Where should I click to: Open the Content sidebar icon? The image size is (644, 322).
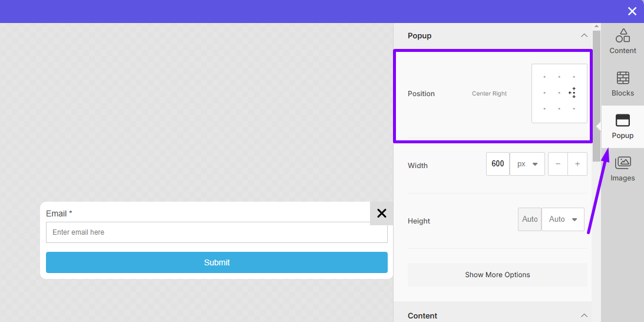pyautogui.click(x=622, y=41)
